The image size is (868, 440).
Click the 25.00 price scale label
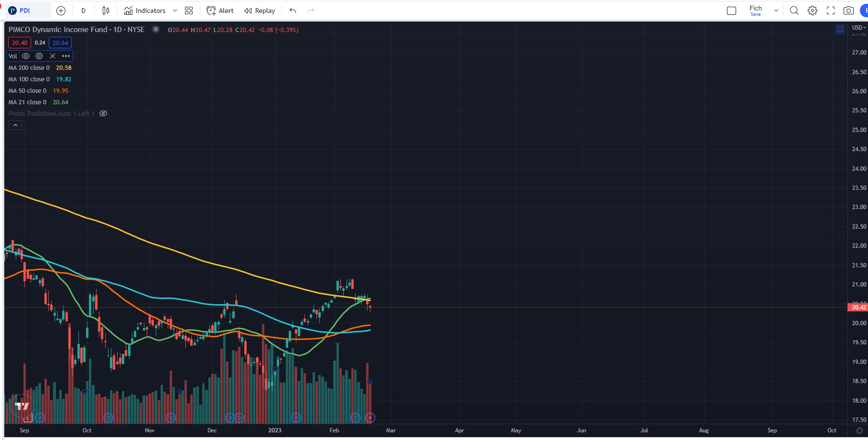[x=859, y=130]
